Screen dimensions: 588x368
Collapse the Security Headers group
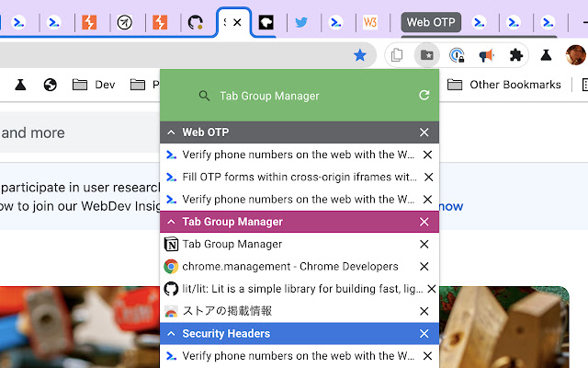171,333
